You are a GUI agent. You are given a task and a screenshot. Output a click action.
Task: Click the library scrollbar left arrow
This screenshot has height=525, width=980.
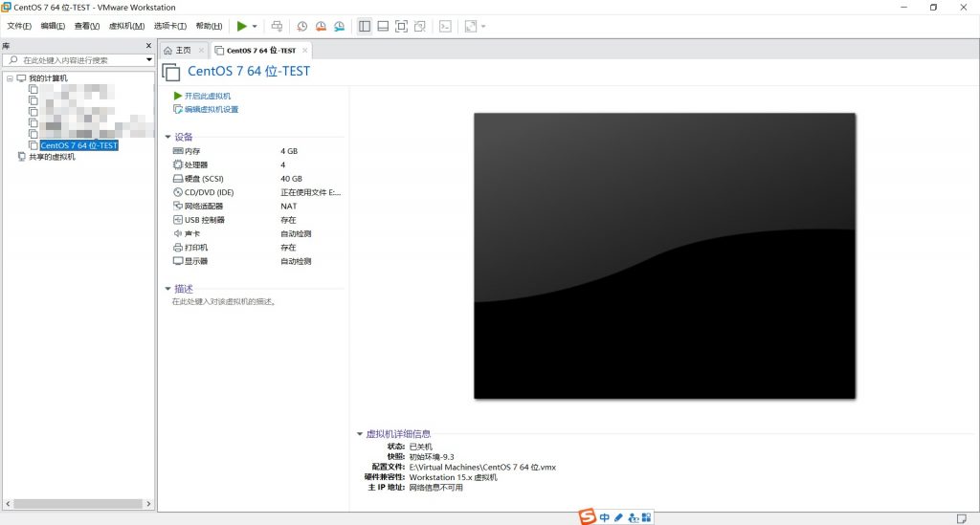click(x=8, y=504)
